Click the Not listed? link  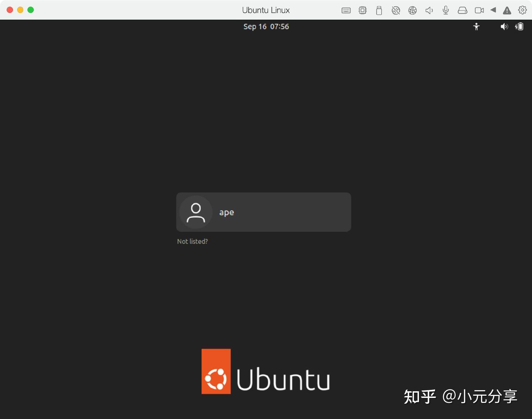192,241
